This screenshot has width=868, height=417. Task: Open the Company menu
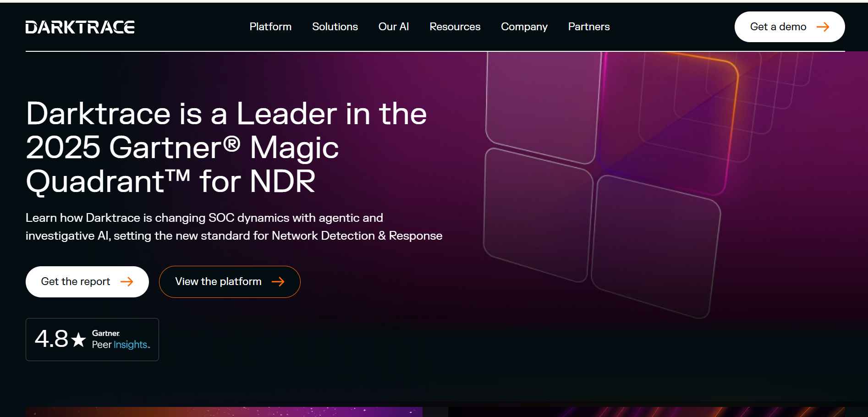(524, 27)
